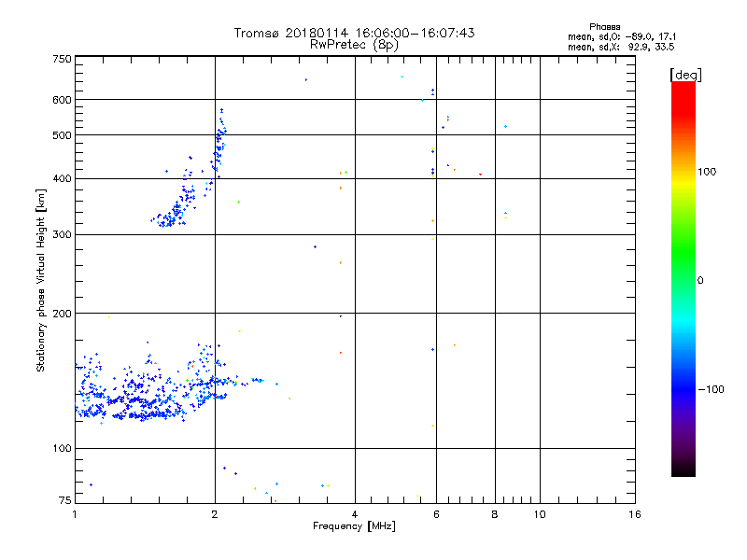Click the x-axis tick label '2'
Viewport: 747px width, 560px height.
click(215, 514)
